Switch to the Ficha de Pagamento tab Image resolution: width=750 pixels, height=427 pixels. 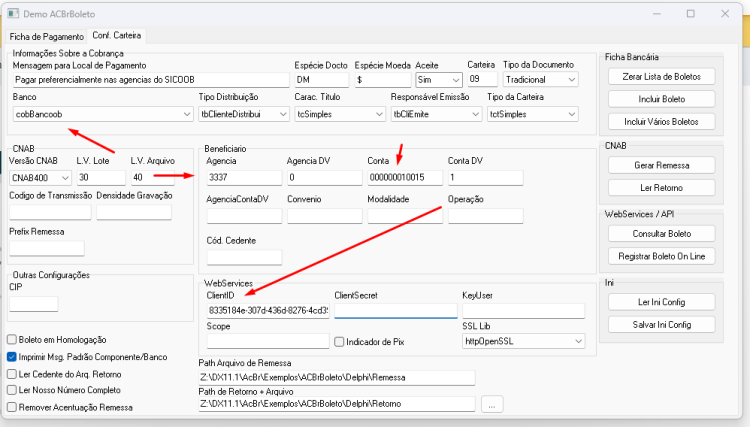46,36
